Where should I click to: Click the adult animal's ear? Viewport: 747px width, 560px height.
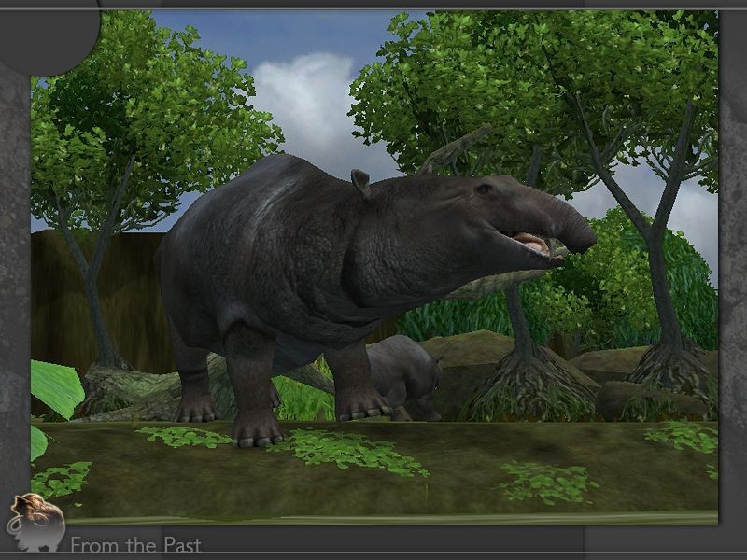point(360,181)
